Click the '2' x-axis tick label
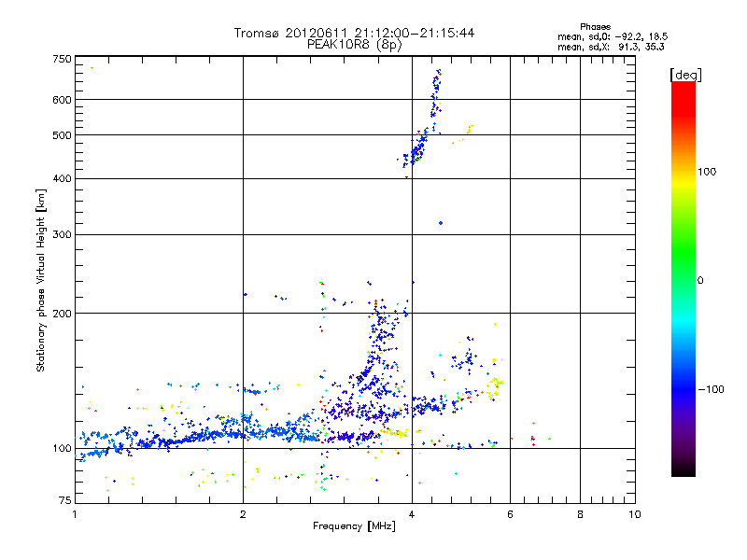Screen dimensions: 747x560 (x=243, y=514)
